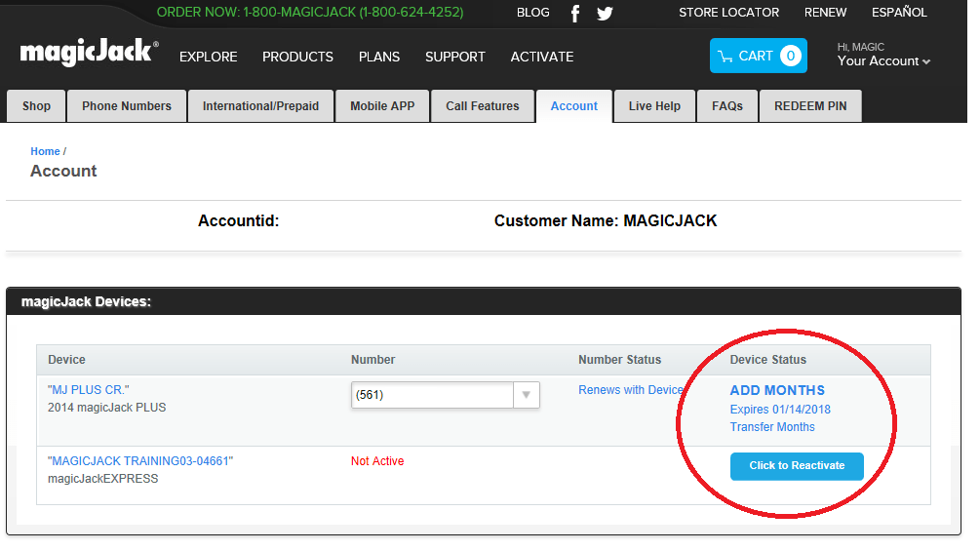Open the "MAGICJACK TRAINING03-04661" device link
980x551 pixels.
click(140, 461)
